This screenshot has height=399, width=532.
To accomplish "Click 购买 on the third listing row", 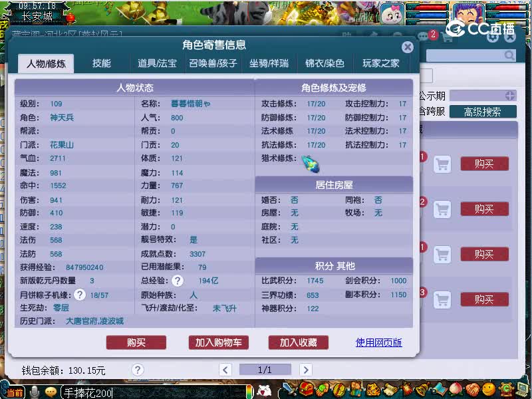I will click(x=484, y=254).
